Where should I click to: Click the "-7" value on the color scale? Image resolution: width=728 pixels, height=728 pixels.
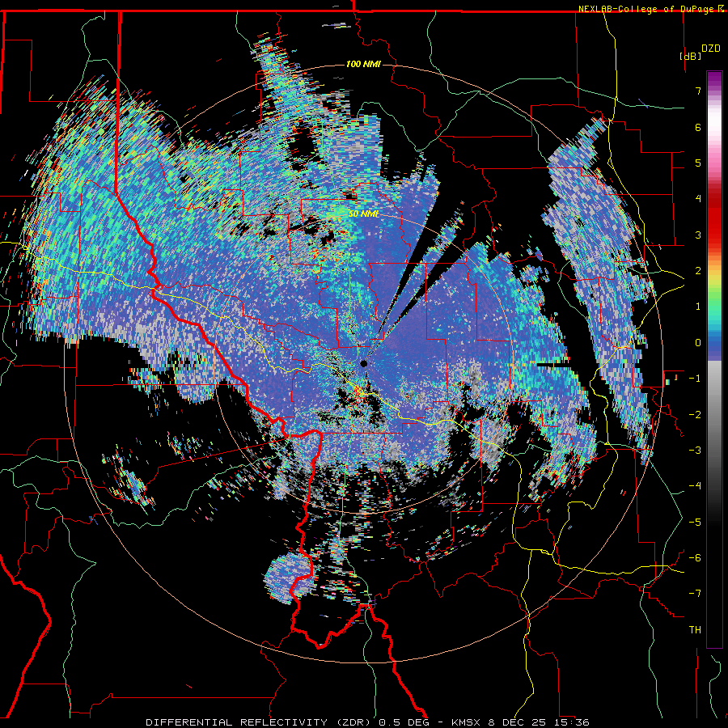[695, 594]
